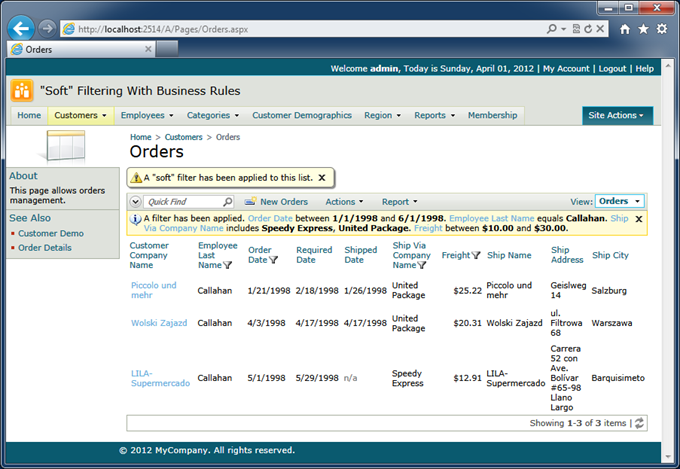Open Customer Demographics menu item
Screen dimensions: 680x469
tap(302, 115)
